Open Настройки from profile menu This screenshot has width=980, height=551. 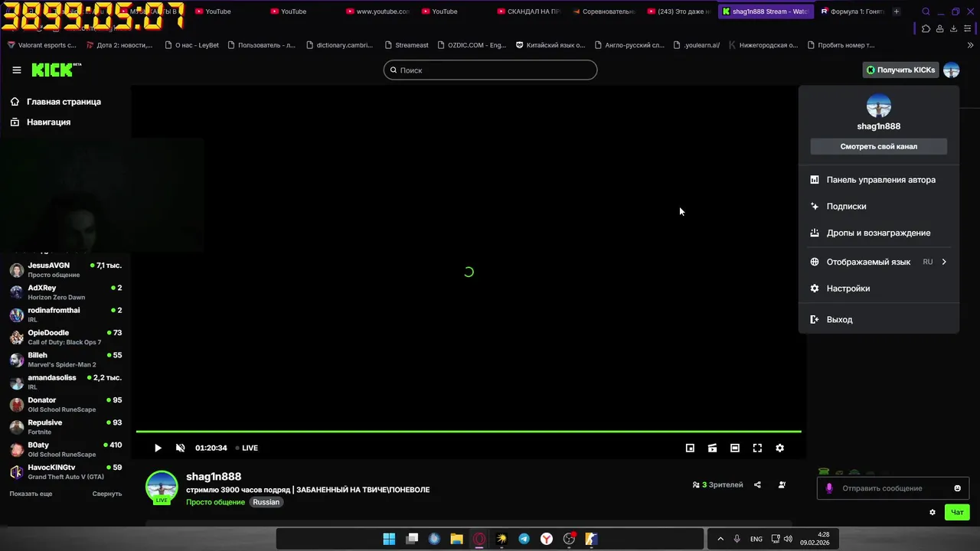[x=879, y=289]
